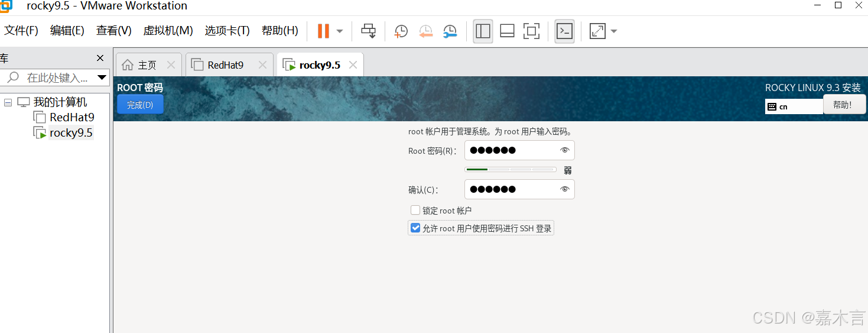Click the 完成(D) button

[140, 105]
